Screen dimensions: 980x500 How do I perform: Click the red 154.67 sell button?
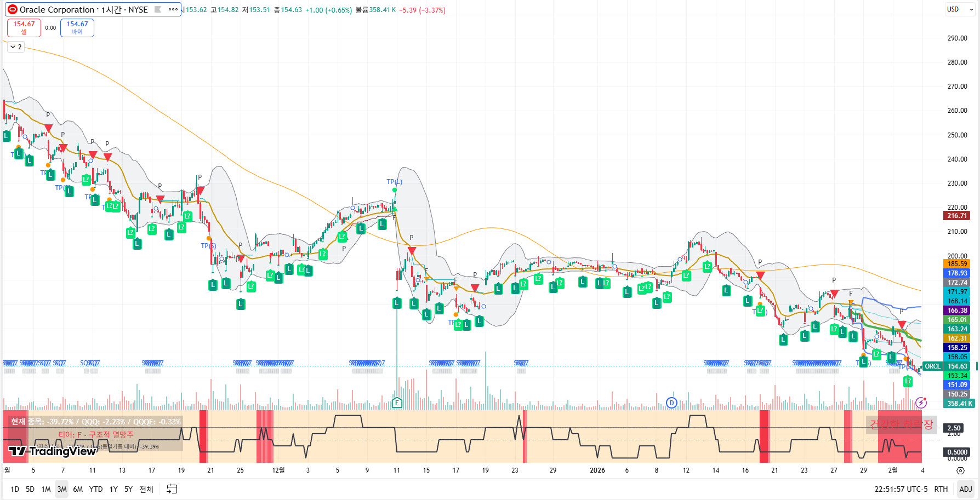pos(24,27)
